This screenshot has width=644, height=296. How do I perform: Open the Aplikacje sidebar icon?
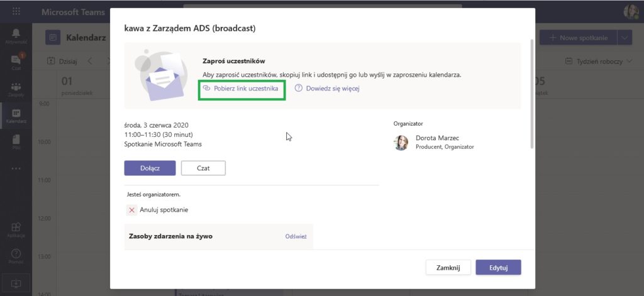click(x=16, y=230)
